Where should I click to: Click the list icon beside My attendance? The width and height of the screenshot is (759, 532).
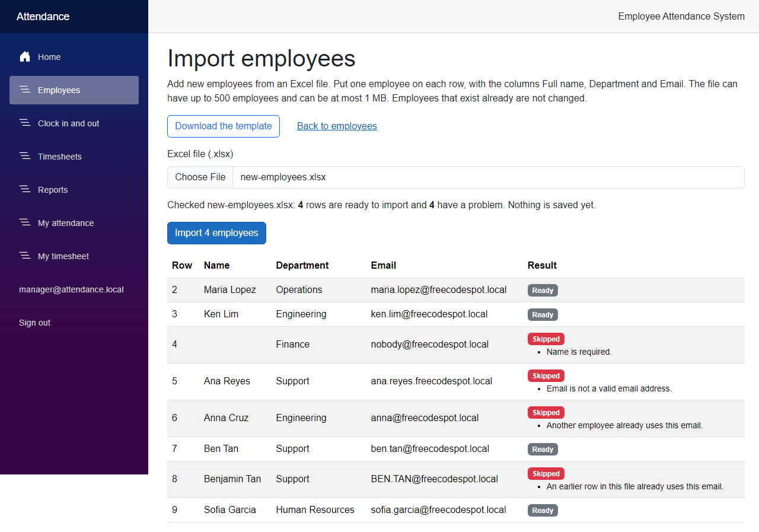tap(25, 222)
